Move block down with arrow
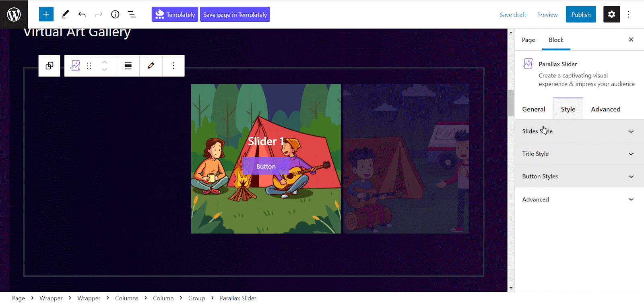The height and width of the screenshot is (303, 644). [104, 70]
